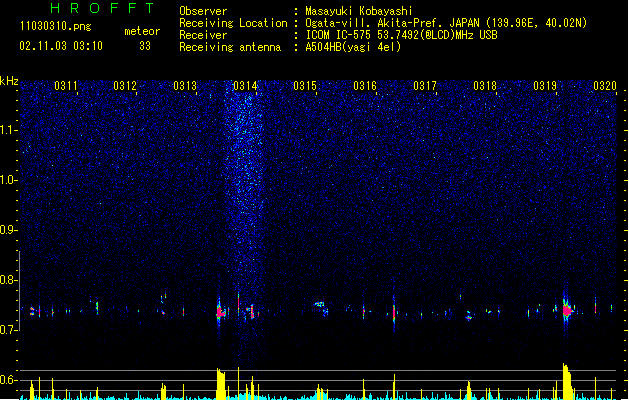Click the 0315 time marker
The height and width of the screenshot is (400, 629).
(x=305, y=86)
